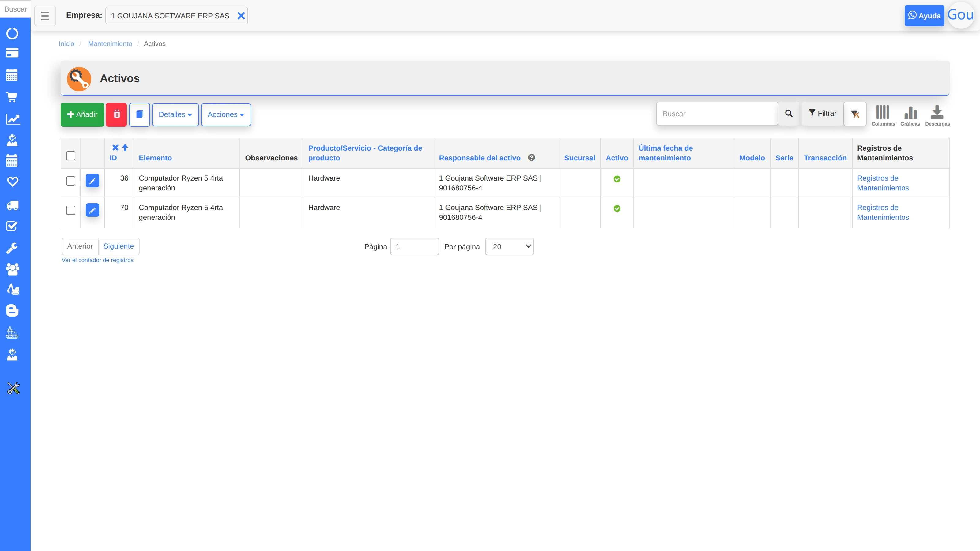Focus the Página number input field
Viewport: 980px width, 551px height.
[x=414, y=246]
